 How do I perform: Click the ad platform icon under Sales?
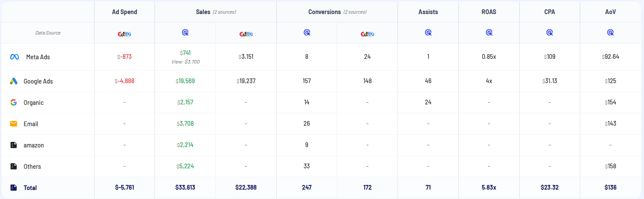tap(246, 33)
